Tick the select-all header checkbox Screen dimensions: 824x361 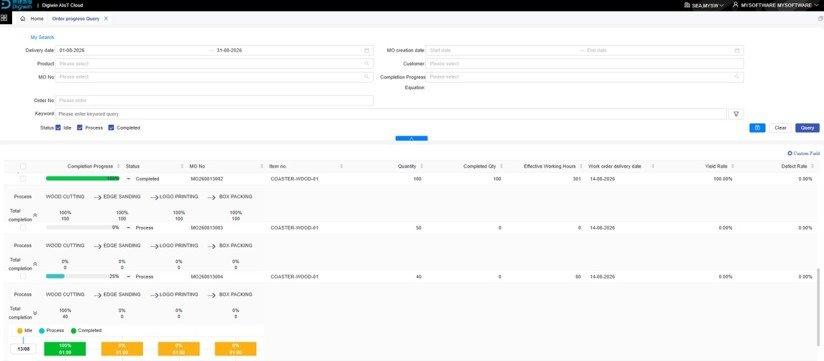click(x=23, y=167)
